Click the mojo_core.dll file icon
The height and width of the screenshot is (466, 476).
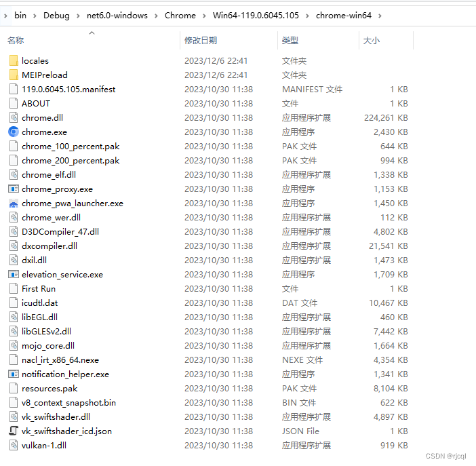14,345
